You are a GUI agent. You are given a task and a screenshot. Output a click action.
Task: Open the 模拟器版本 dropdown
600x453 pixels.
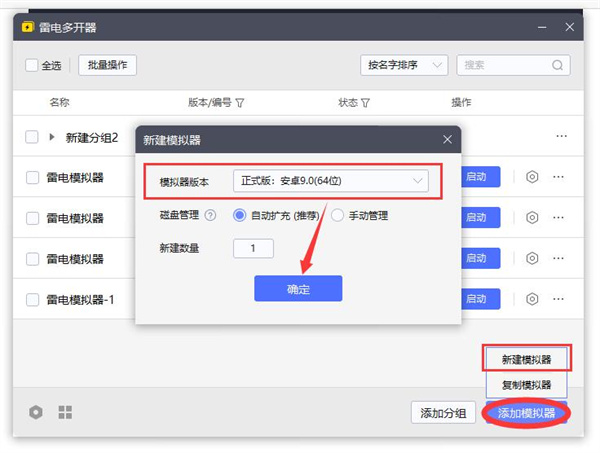point(331,181)
